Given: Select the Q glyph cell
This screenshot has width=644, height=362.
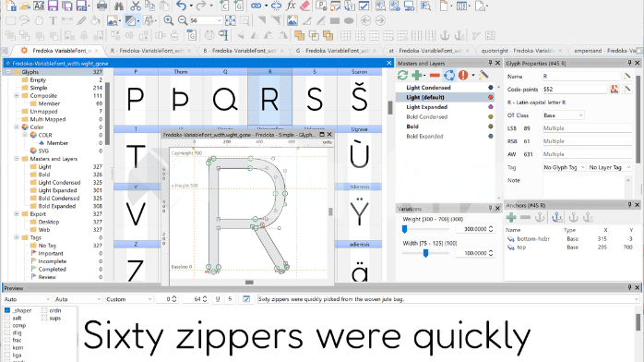Looking at the screenshot, I should [x=225, y=97].
